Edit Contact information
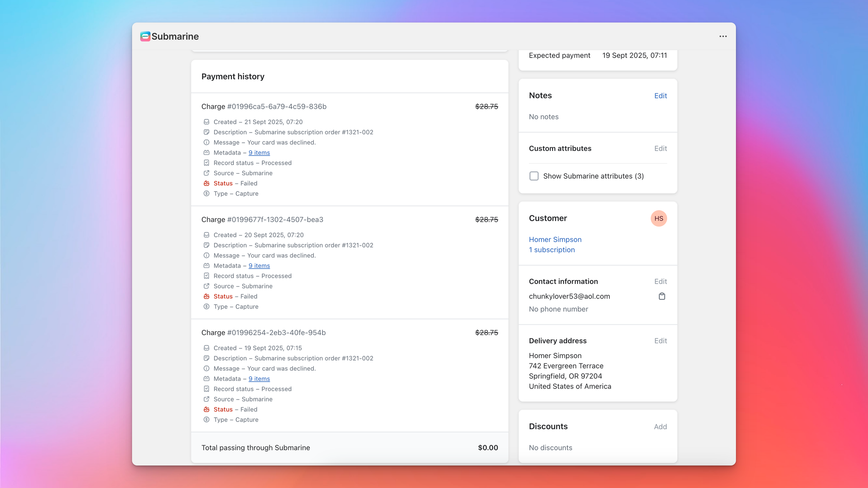This screenshot has height=488, width=868. pos(660,282)
